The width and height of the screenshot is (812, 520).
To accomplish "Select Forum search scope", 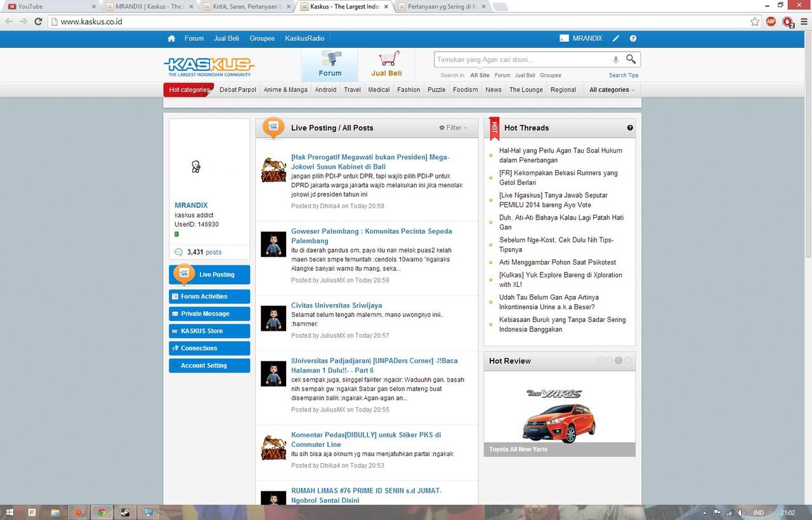I will [502, 76].
